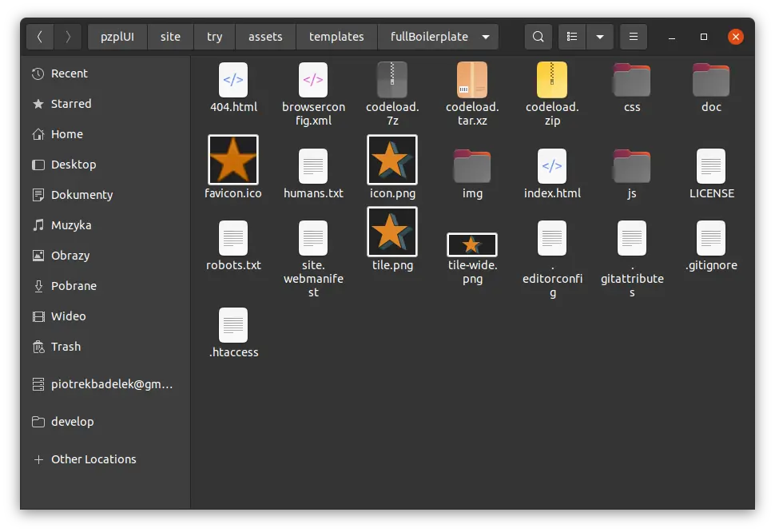Select the tile-wide.png thumbnail
775x532 pixels.
pyautogui.click(x=472, y=244)
